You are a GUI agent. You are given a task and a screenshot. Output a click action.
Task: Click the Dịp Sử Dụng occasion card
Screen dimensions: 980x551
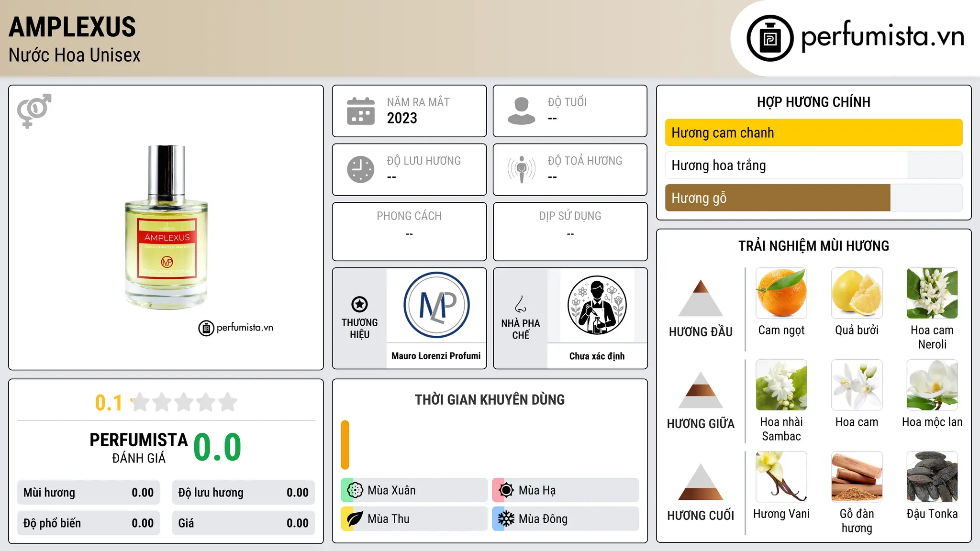click(570, 231)
